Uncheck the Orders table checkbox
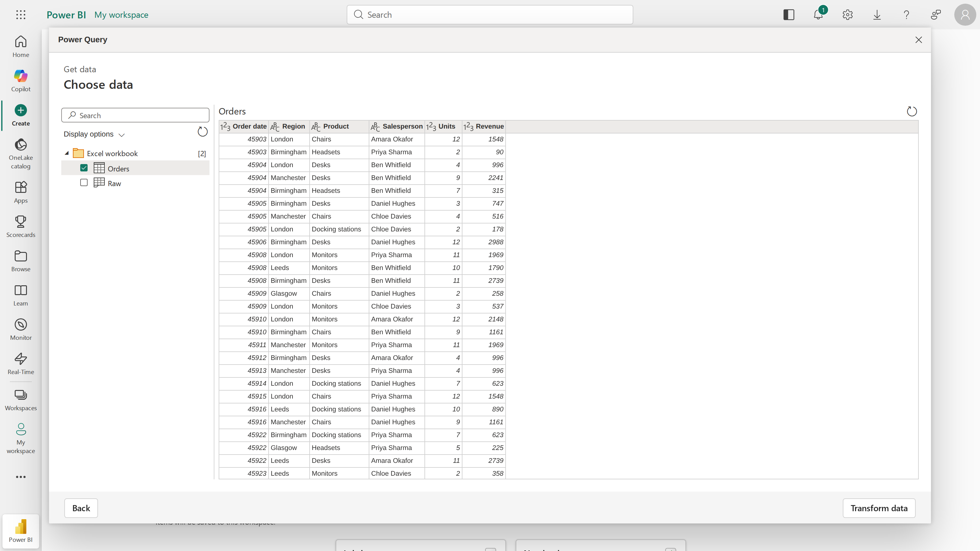This screenshot has width=980, height=551. coord(84,168)
